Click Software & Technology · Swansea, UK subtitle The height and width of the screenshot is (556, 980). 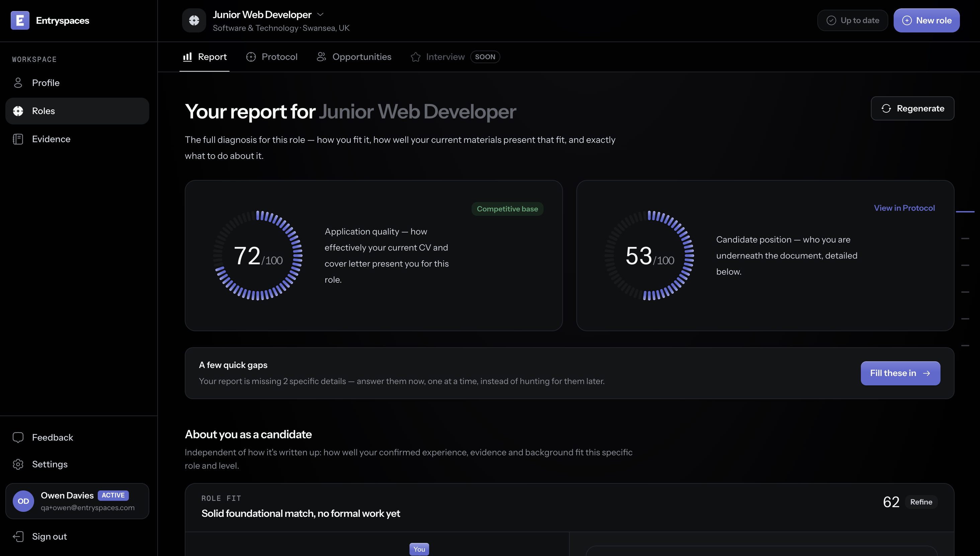tap(281, 28)
